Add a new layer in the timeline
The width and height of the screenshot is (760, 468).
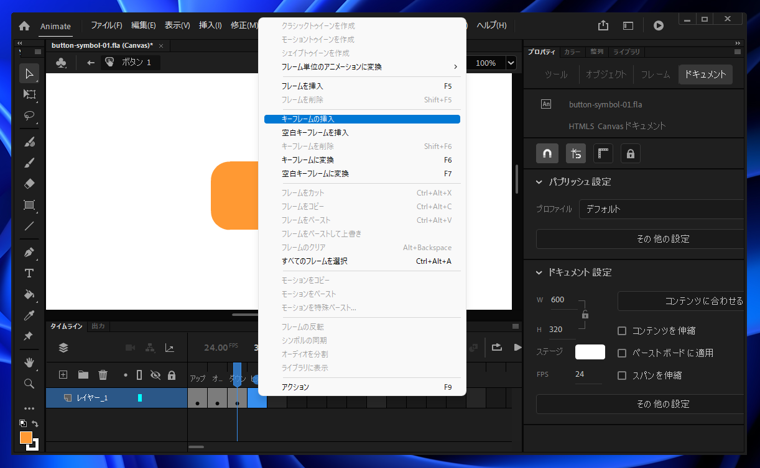(63, 375)
